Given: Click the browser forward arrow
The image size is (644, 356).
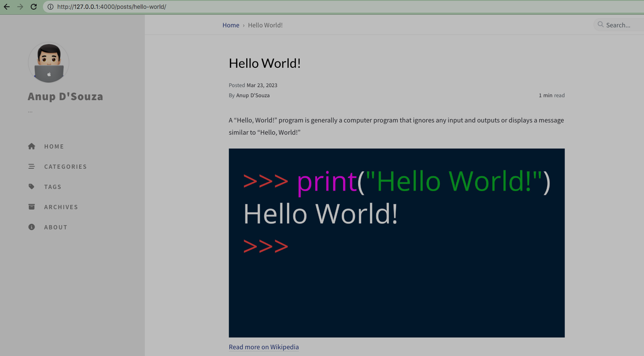Looking at the screenshot, I should click(20, 7).
